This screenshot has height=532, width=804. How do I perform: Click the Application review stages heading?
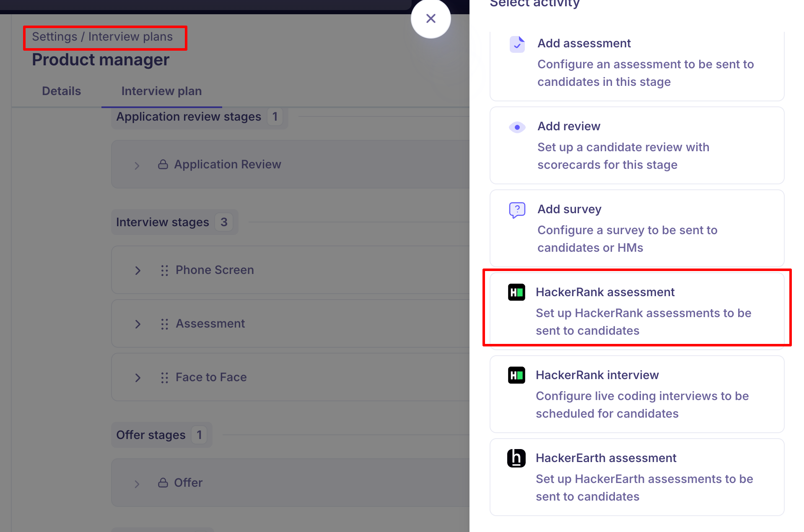click(189, 117)
